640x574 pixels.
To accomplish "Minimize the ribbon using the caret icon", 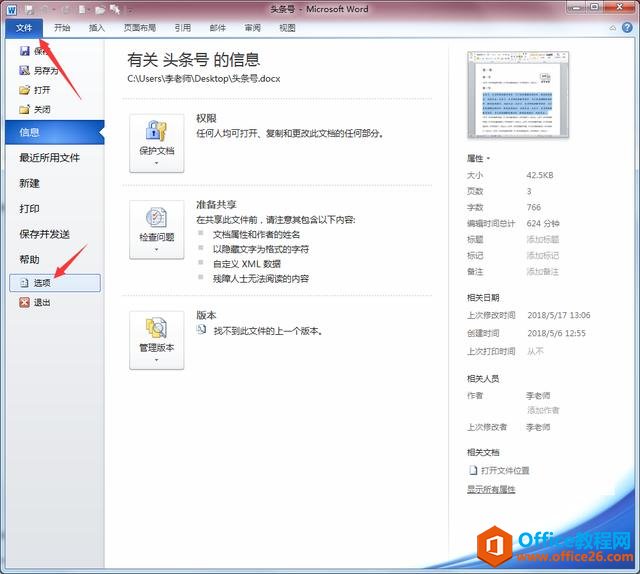I will (613, 28).
